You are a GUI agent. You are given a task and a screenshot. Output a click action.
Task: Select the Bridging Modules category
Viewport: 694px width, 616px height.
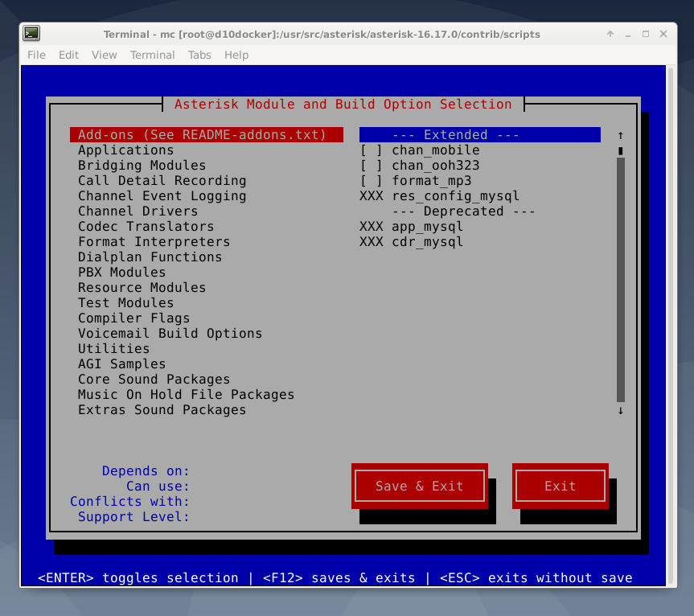[x=142, y=166]
